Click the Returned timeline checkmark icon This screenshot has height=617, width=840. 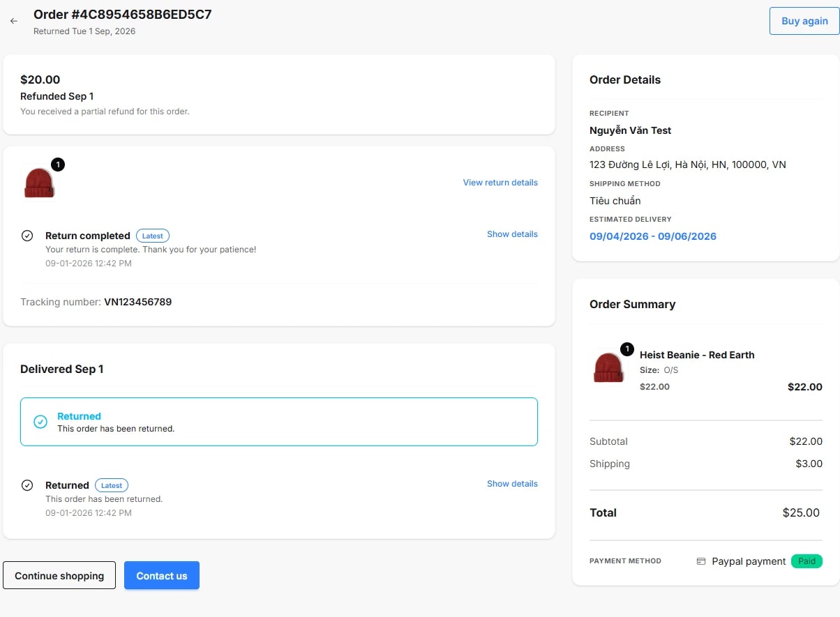coord(27,485)
